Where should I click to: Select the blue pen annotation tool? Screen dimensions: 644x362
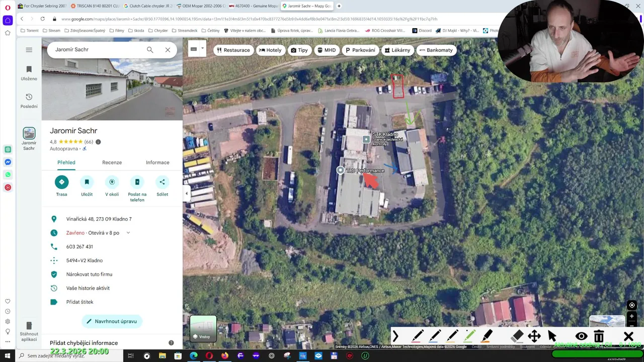click(435, 336)
